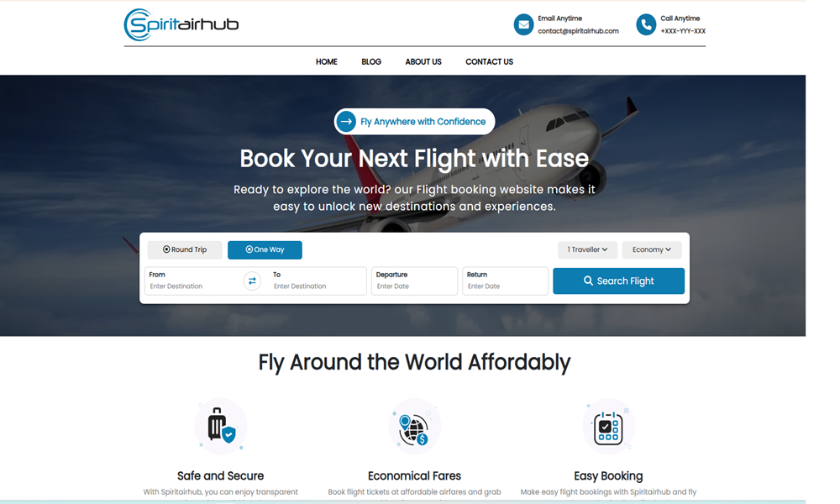The image size is (840, 504).
Task: Select the Round Trip option
Action: point(185,249)
